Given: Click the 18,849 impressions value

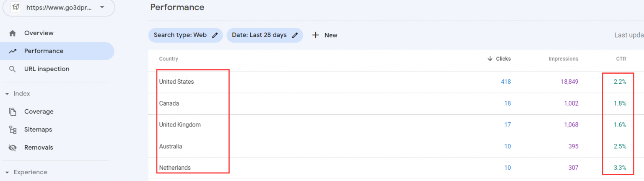Looking at the screenshot, I should [569, 82].
